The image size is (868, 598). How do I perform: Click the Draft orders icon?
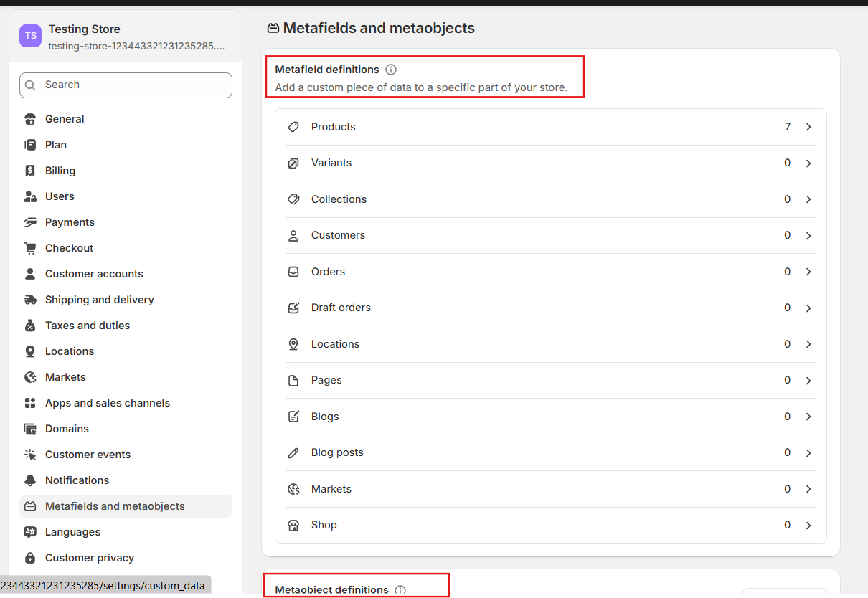click(293, 308)
